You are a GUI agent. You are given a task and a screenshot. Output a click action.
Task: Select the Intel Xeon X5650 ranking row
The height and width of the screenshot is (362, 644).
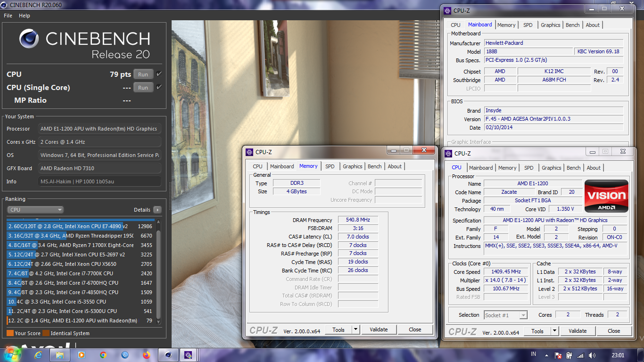tap(80, 264)
